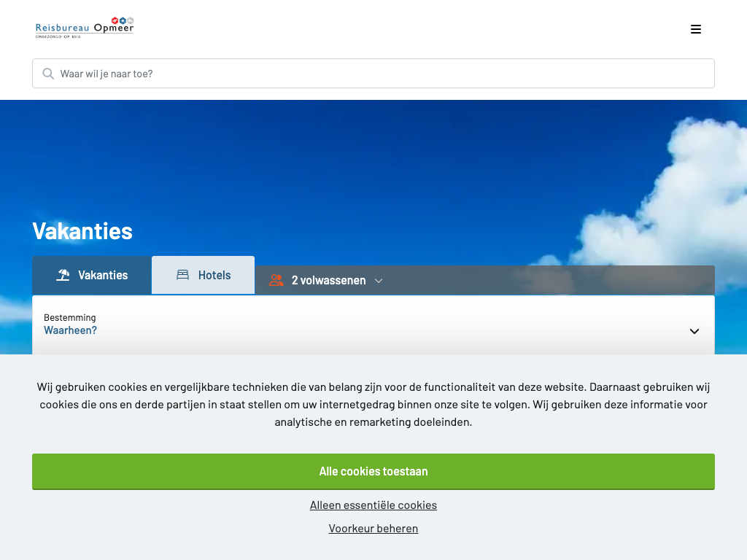Open the Bestemming Waarheen? selector

click(373, 324)
